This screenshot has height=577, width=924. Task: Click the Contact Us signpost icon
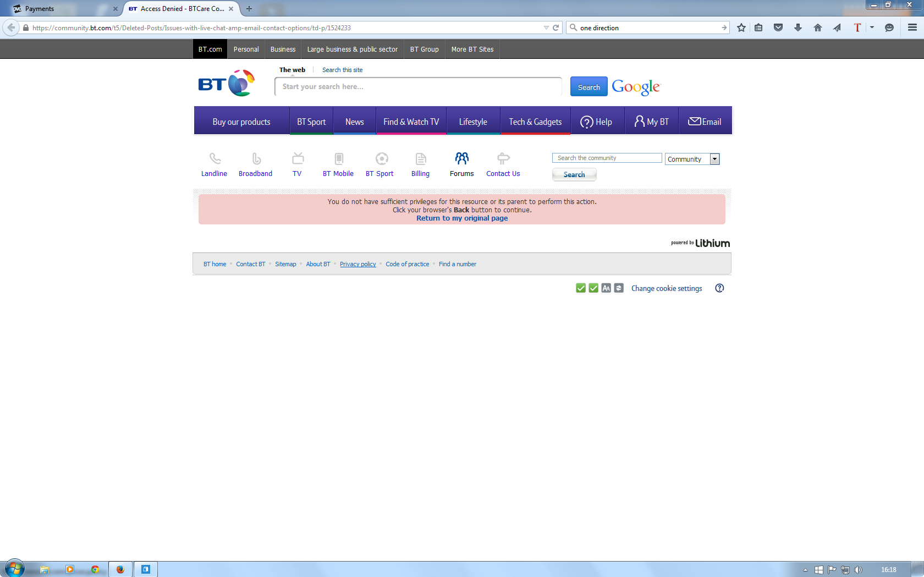point(503,159)
